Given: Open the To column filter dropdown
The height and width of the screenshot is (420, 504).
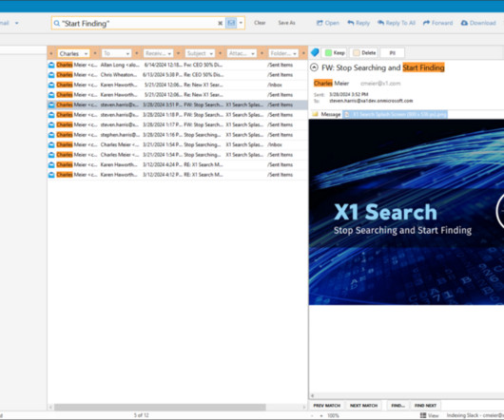Looking at the screenshot, I should 127,53.
